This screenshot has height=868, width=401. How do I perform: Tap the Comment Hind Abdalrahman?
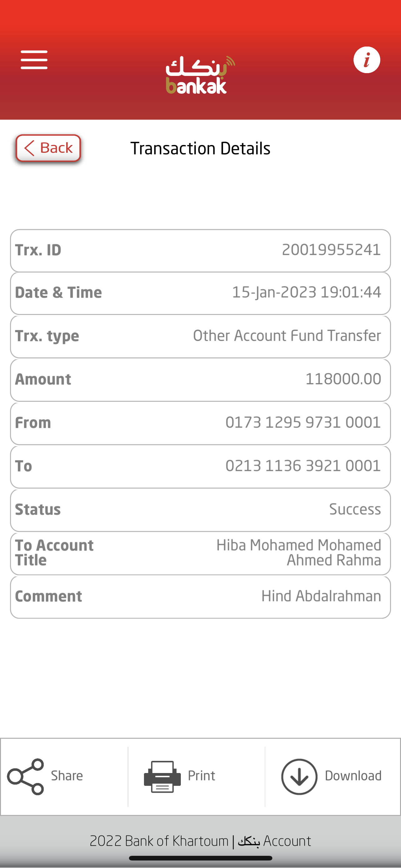coord(321,596)
